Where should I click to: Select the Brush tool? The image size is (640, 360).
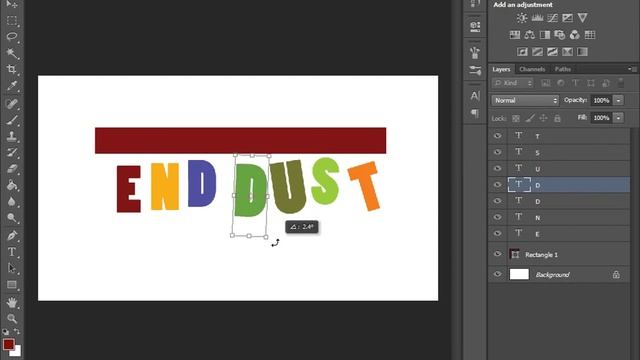tap(11, 120)
